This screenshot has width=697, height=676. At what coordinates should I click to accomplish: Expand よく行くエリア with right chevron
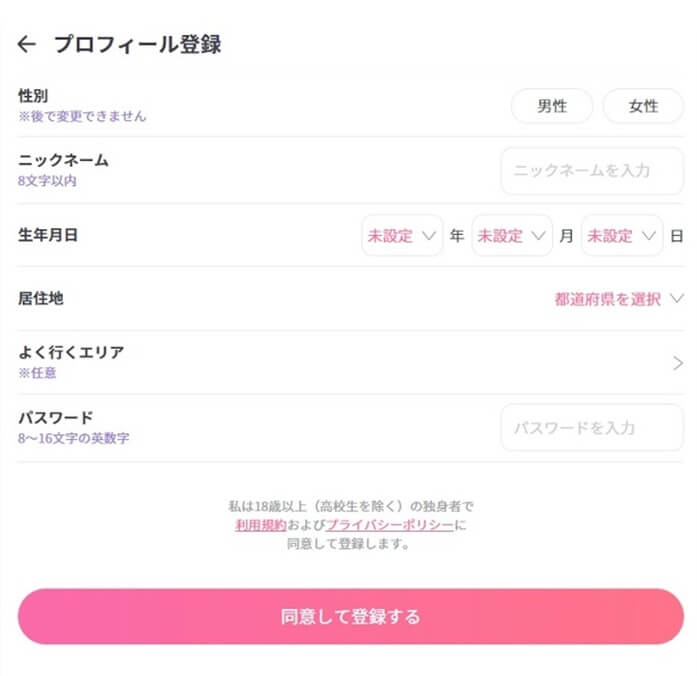click(678, 363)
